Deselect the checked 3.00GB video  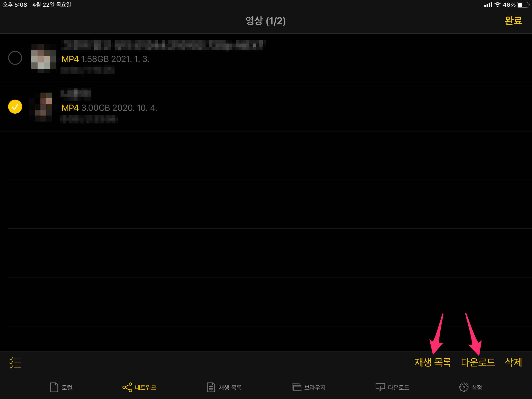(15, 107)
